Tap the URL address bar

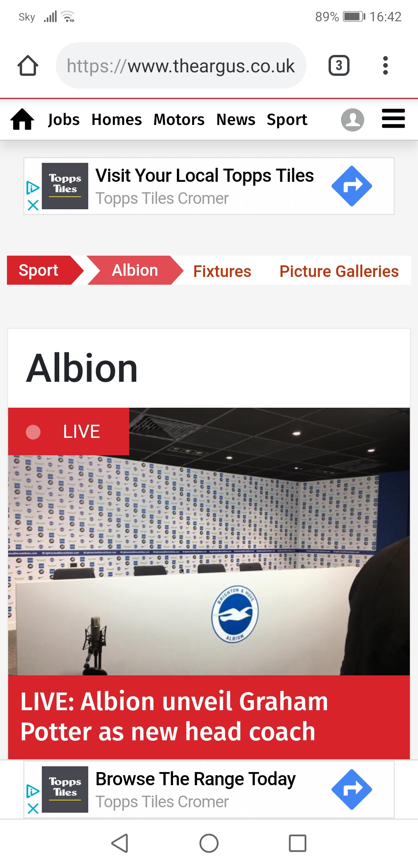181,65
